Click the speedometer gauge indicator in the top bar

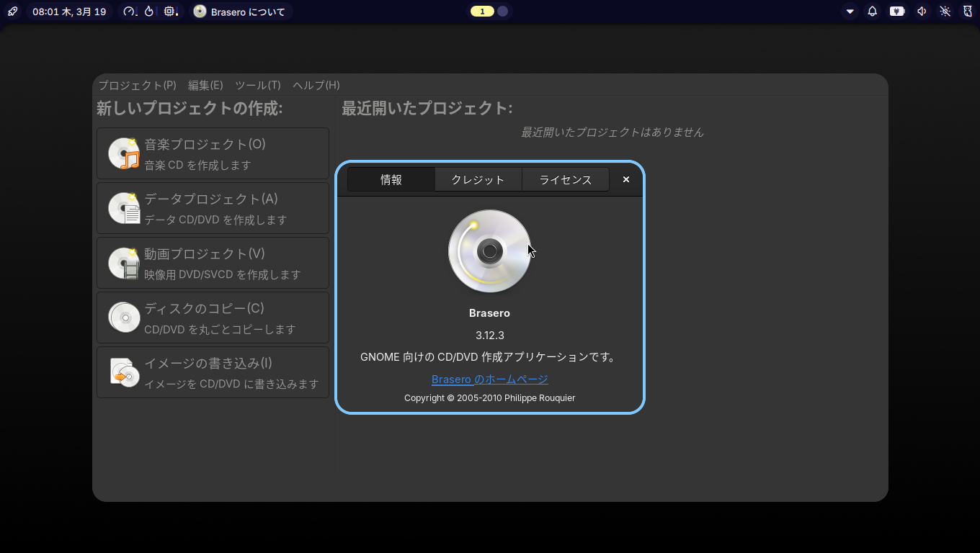[x=130, y=12]
